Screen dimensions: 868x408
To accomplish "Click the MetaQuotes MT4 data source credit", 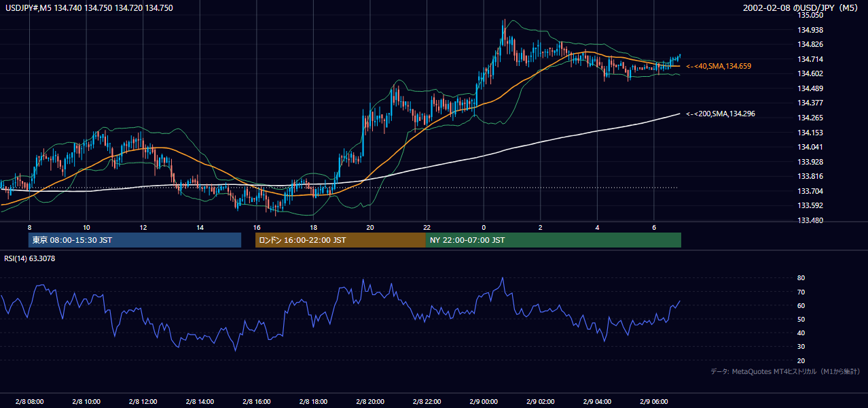I will 786,371.
